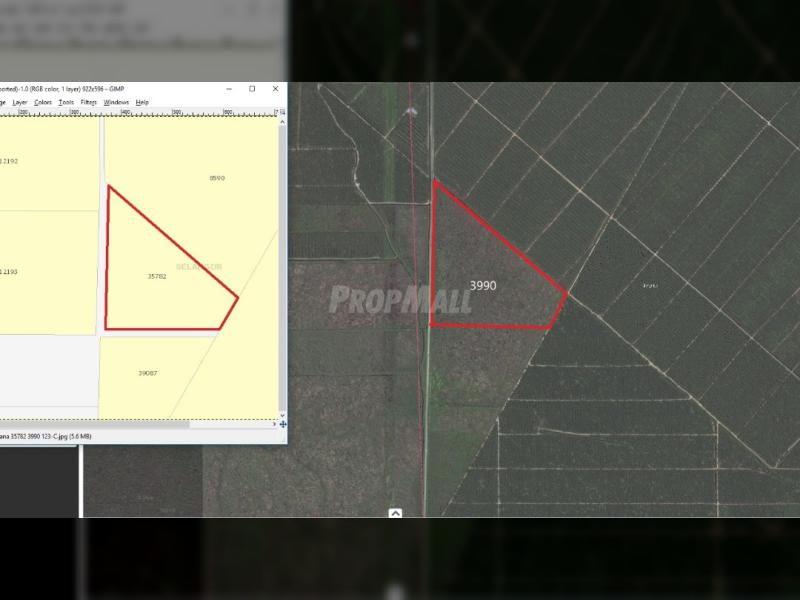Click the zoom-on-resize icon at the ruler corner
The width and height of the screenshot is (800, 600).
[x=283, y=112]
